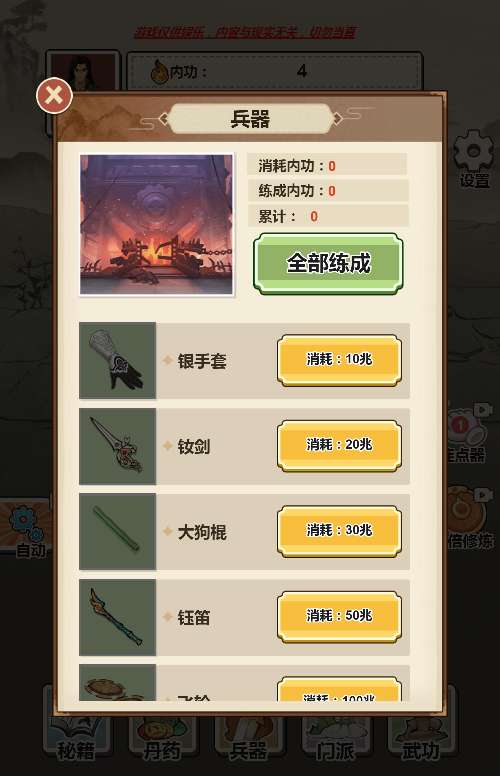
Task: View the forge furnace illustration
Action: click(x=156, y=225)
